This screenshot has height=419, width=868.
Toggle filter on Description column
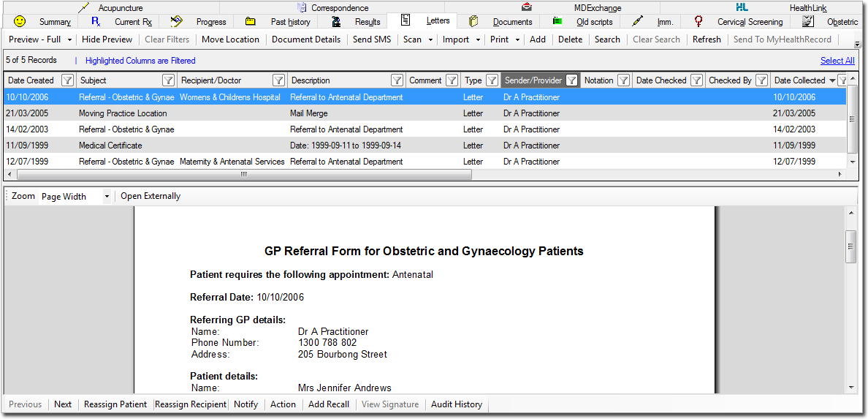397,80
